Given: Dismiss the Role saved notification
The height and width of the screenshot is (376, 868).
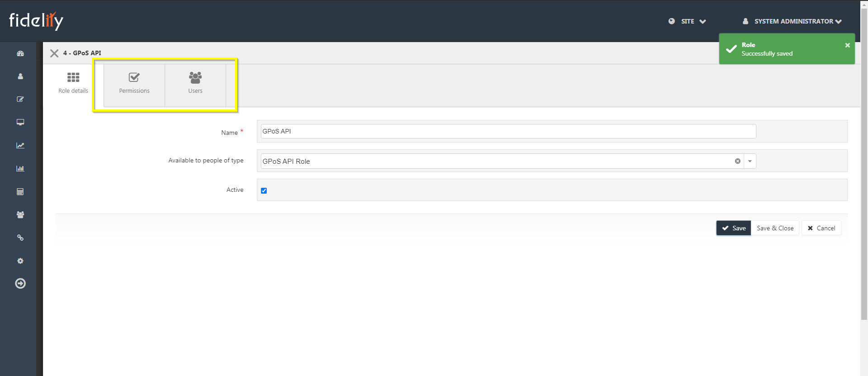Looking at the screenshot, I should coord(847,45).
